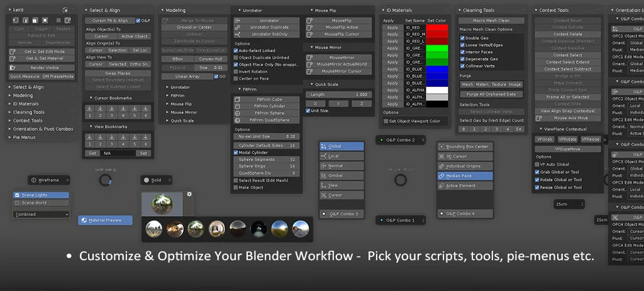Image resolution: width=644 pixels, height=291 pixels.
Task: Select O&P Combo 3 pie item
Action: (341, 214)
